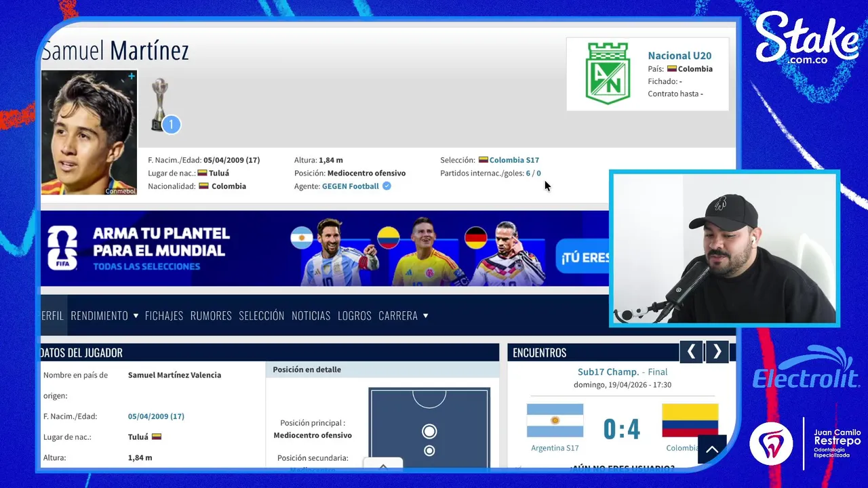Screen dimensions: 868x488
Task: Click the Arma tu plantel banner ad
Action: 325,248
